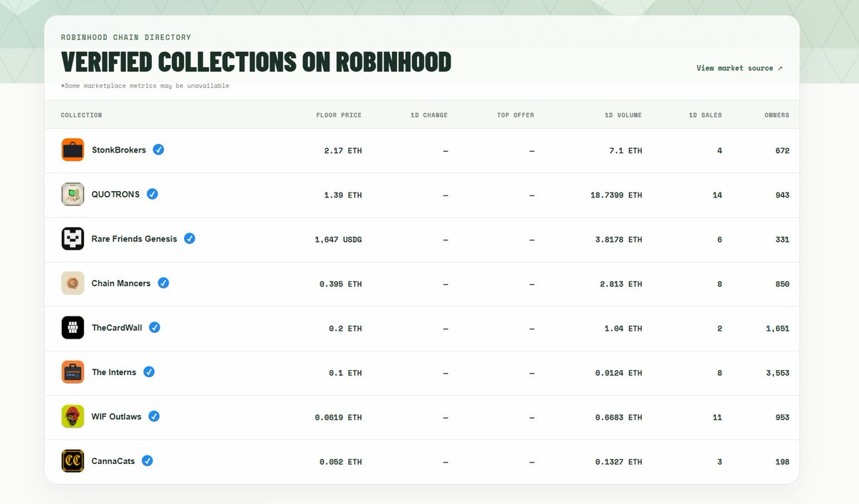Viewport: 859px width, 504px height.
Task: Click verified badge next to TheCardWall
Action: 155,327
